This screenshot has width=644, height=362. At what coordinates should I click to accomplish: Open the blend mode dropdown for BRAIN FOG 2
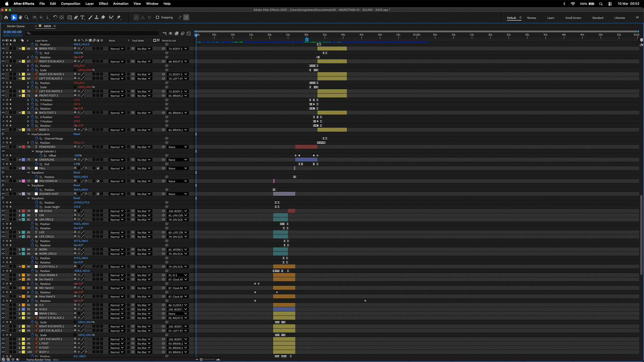coord(117,49)
